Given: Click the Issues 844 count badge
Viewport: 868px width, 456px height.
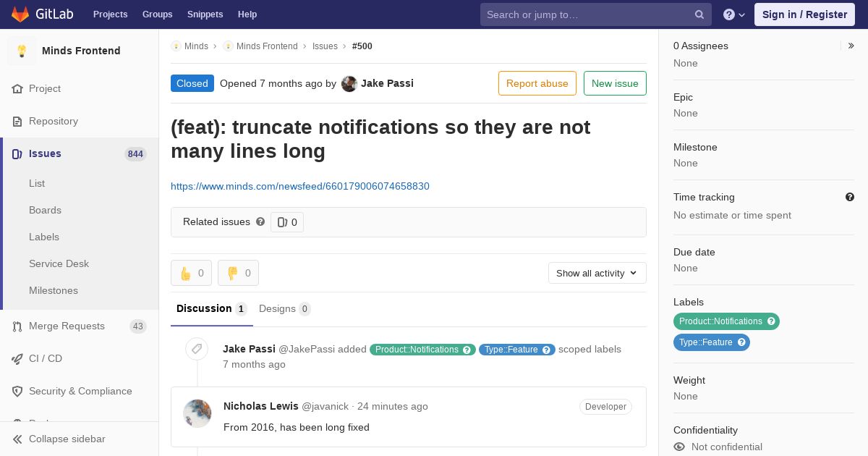Looking at the screenshot, I should pyautogui.click(x=135, y=153).
